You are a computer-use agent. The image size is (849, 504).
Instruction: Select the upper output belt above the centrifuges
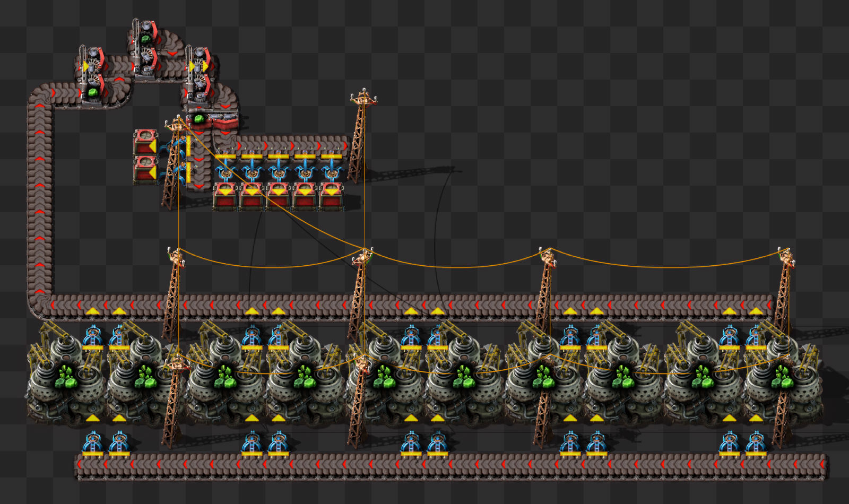(x=411, y=307)
